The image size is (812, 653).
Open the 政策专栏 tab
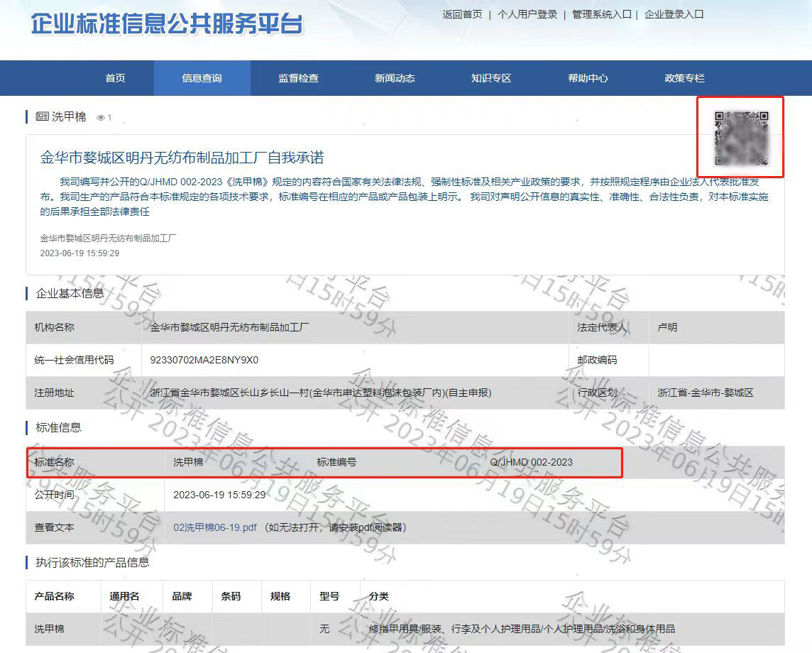pyautogui.click(x=685, y=78)
